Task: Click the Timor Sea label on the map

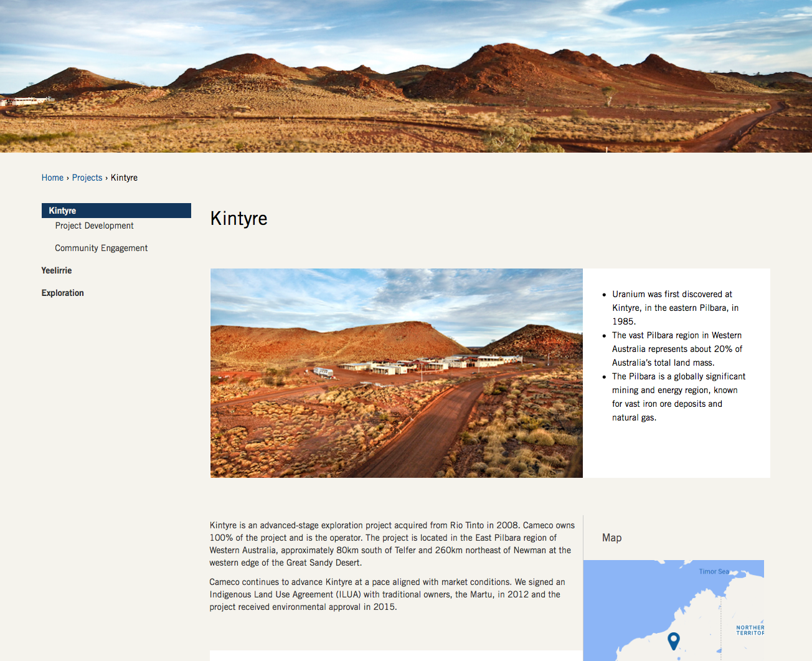Action: (x=714, y=571)
